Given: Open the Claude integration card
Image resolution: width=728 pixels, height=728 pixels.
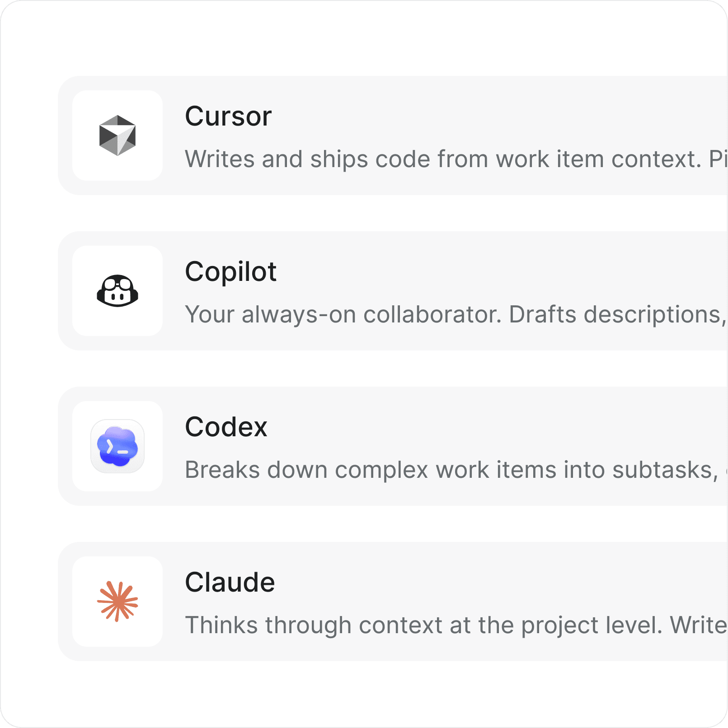Looking at the screenshot, I should 362,601.
